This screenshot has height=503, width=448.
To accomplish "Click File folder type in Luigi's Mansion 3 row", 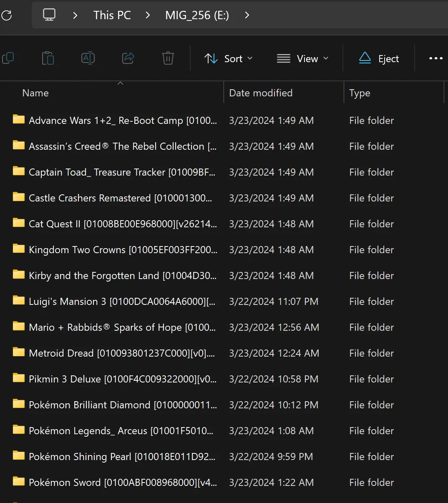I will [x=371, y=302].
